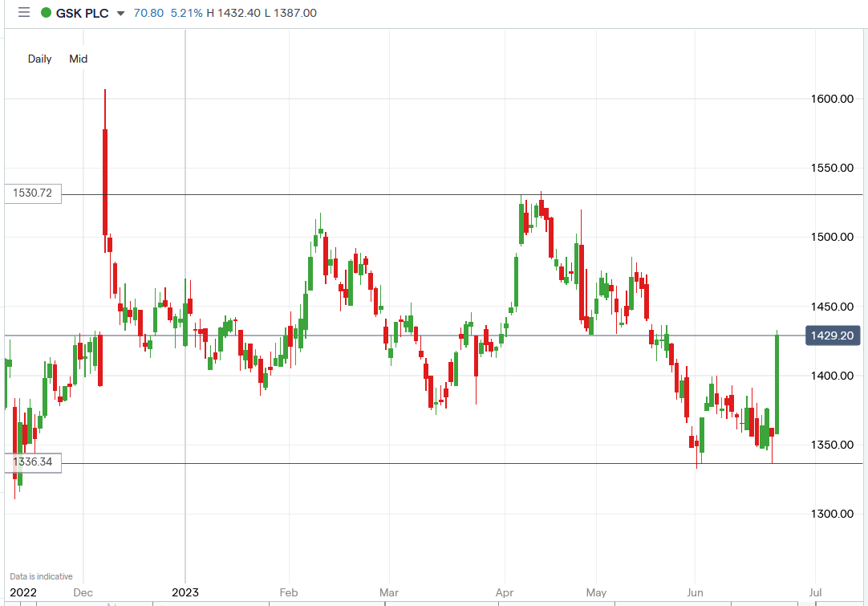The height and width of the screenshot is (606, 868).
Task: Click the Jul time axis label
Action: click(x=815, y=592)
